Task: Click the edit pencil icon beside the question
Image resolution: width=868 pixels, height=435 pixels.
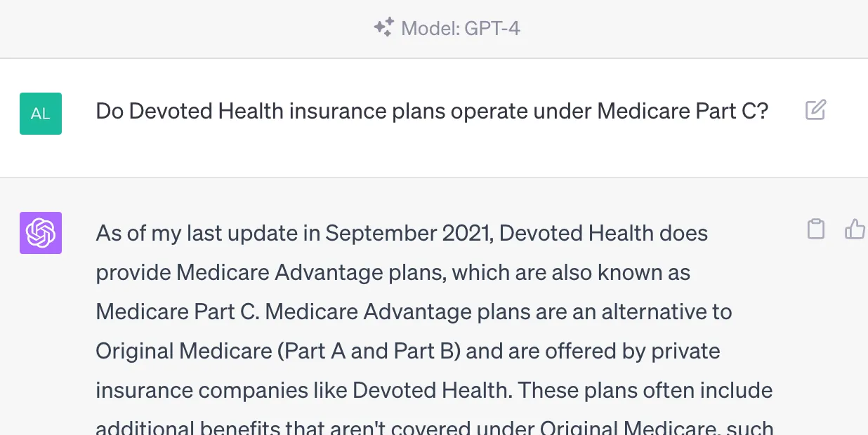Action: click(x=815, y=110)
